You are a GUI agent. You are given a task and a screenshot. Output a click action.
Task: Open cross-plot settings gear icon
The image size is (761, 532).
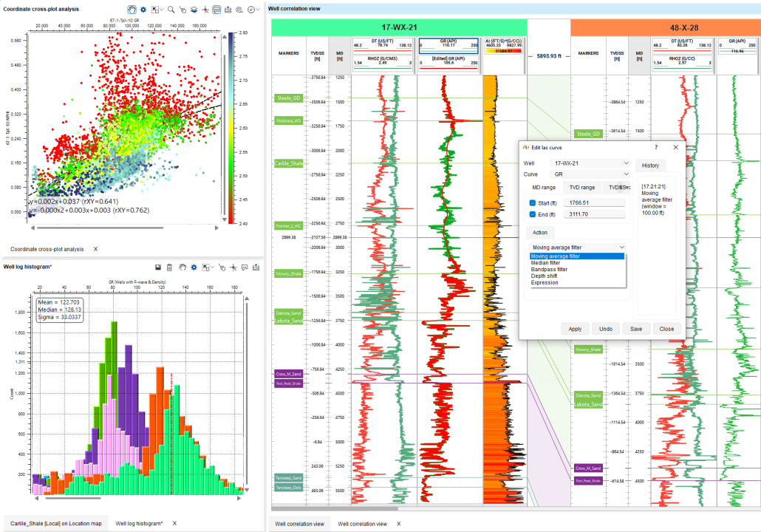click(144, 10)
